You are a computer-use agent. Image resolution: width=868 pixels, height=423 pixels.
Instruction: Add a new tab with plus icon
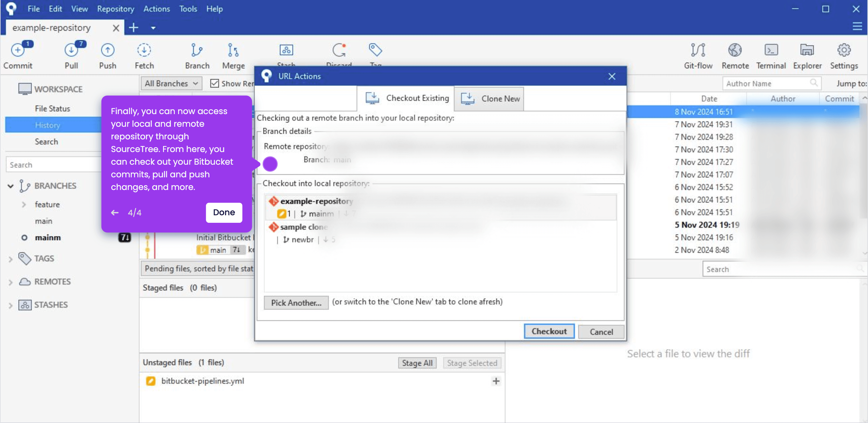tap(134, 28)
